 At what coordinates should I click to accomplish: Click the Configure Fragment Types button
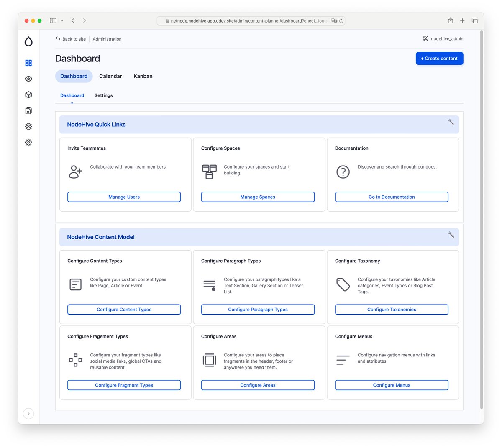pyautogui.click(x=124, y=385)
